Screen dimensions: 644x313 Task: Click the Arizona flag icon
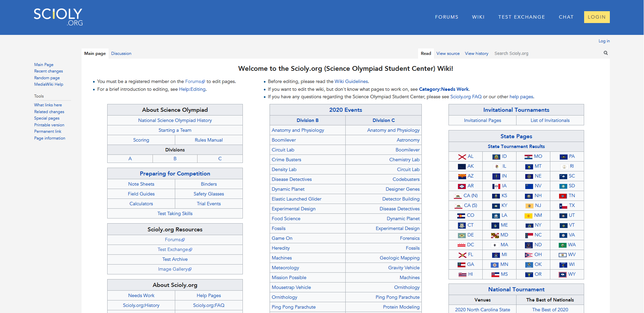pos(462,176)
